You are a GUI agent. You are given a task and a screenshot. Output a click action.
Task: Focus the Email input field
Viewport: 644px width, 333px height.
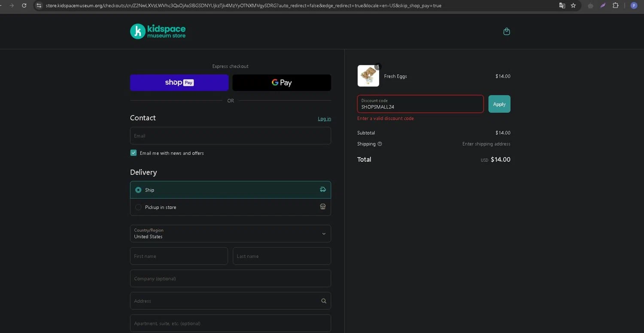coord(231,136)
